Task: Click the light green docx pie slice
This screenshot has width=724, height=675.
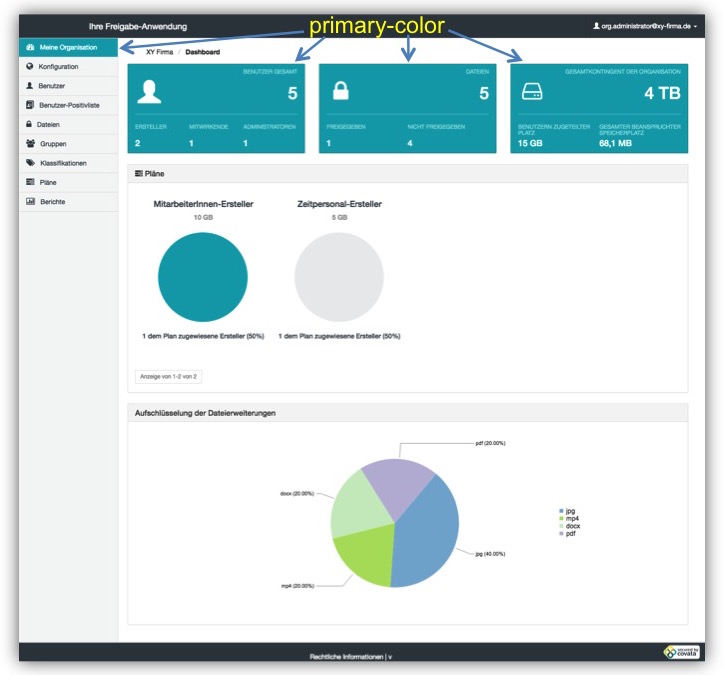Action: point(358,508)
